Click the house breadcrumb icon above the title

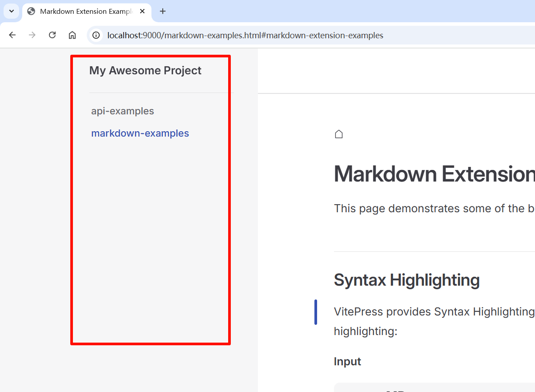pyautogui.click(x=339, y=134)
